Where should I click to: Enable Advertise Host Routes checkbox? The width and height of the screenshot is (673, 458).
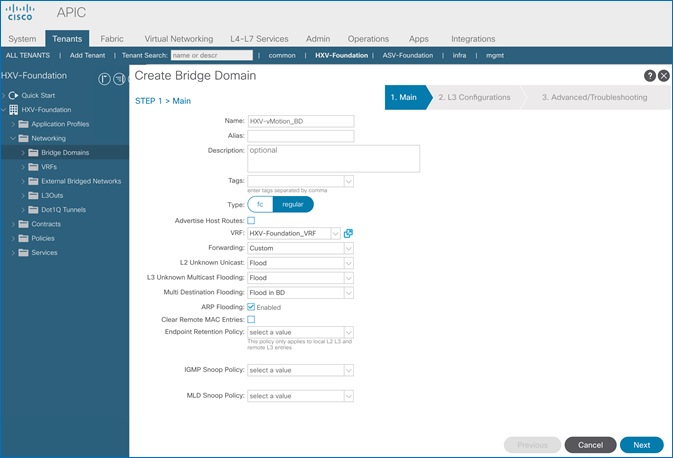(x=251, y=221)
